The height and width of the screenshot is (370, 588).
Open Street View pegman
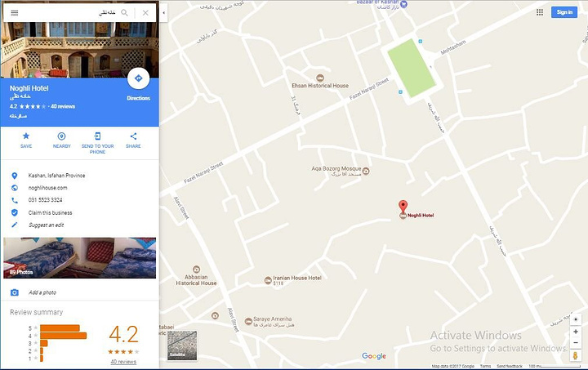(x=575, y=355)
